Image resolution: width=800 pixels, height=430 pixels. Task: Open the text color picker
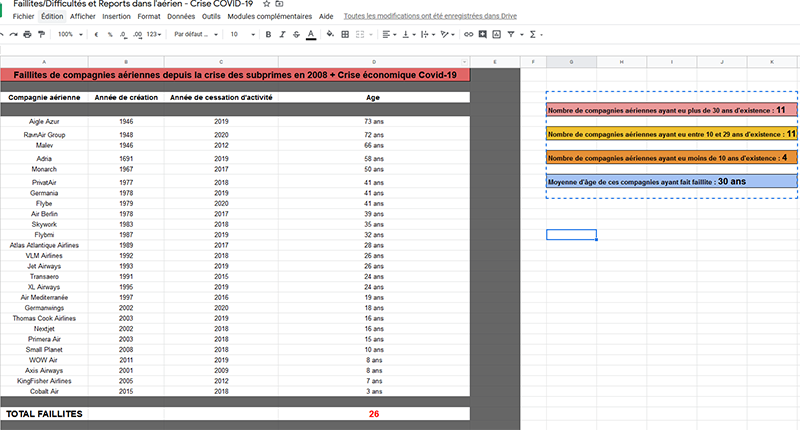tap(311, 34)
